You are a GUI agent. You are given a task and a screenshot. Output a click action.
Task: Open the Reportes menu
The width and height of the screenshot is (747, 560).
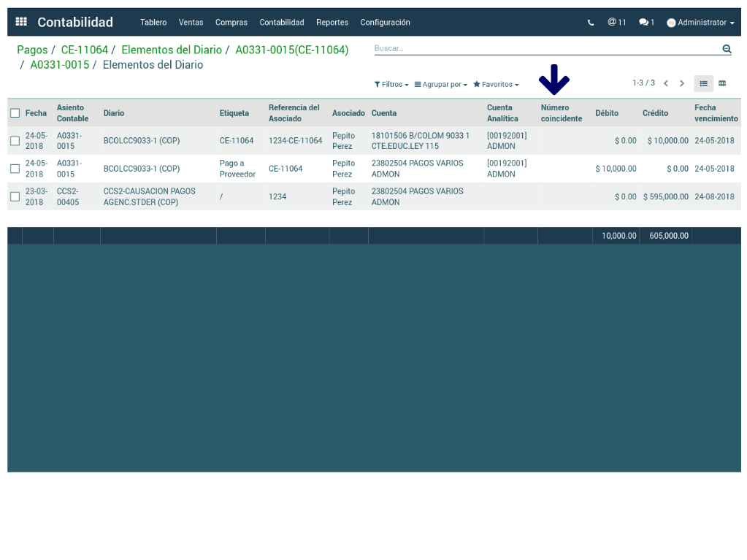click(x=332, y=23)
